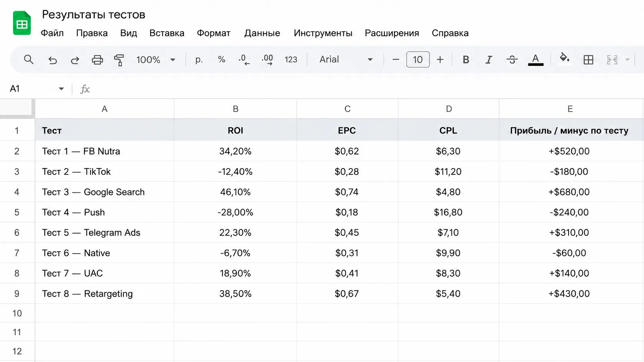Viewport: 644px width, 362px height.
Task: Open the Данные menu
Action: pyautogui.click(x=262, y=33)
